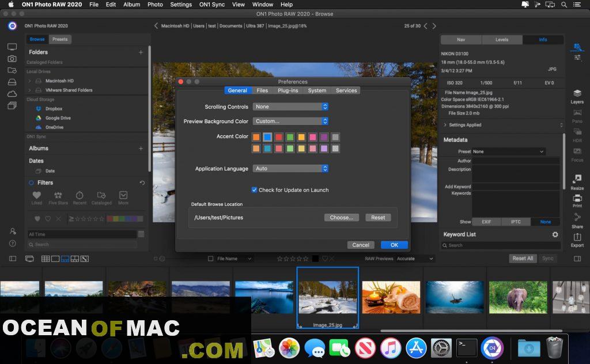Open the Layers module in the right sidebar
Screen dimensions: 590x364
[x=577, y=96]
